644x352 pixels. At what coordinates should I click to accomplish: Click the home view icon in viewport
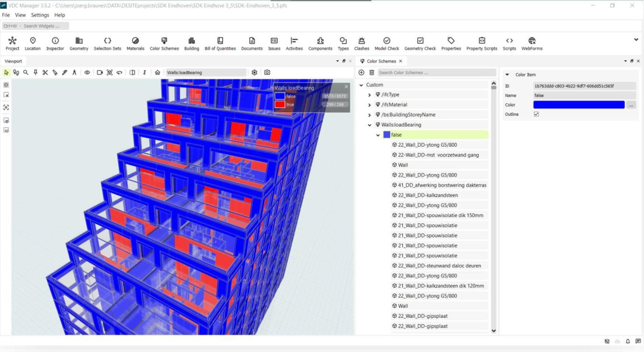tap(157, 72)
